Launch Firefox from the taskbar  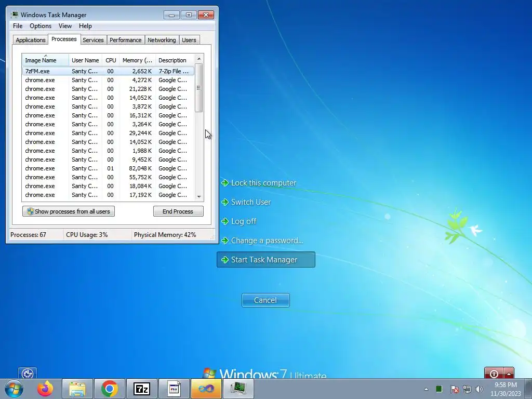tap(45, 389)
